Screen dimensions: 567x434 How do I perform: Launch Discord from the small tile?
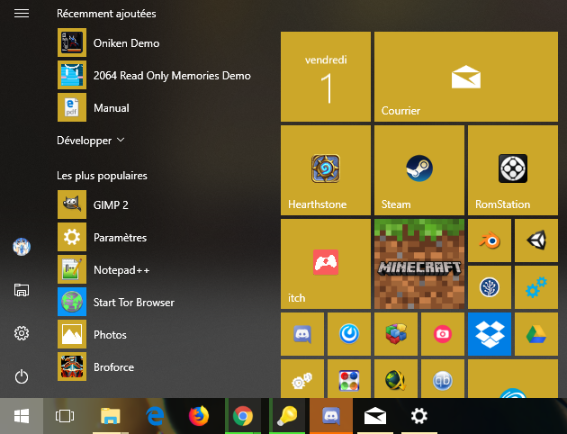coord(302,334)
